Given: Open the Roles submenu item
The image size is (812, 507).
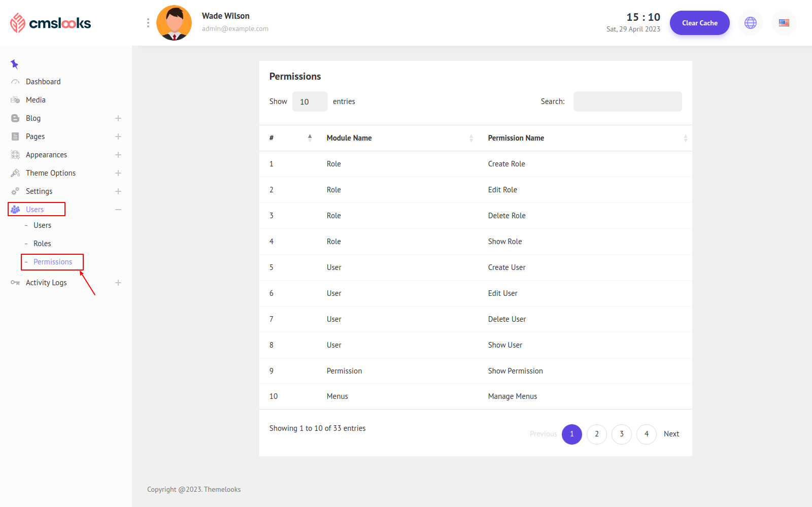Looking at the screenshot, I should [x=42, y=244].
